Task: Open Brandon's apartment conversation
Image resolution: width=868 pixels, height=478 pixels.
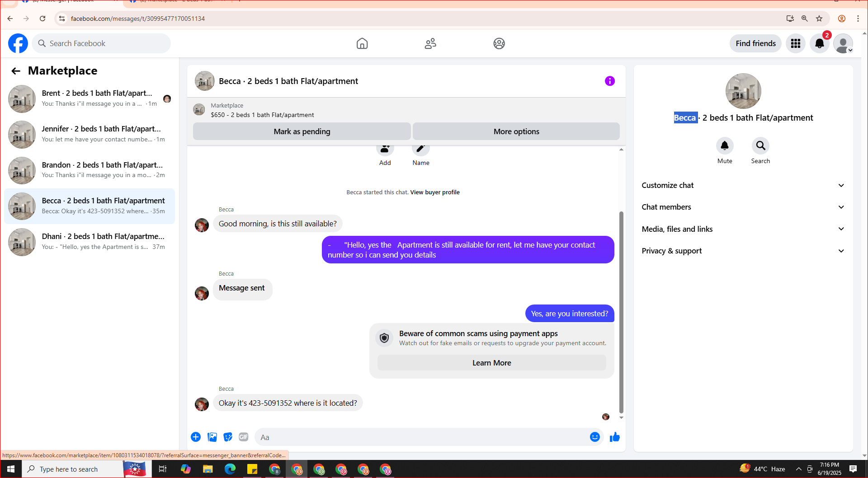Action: pos(90,170)
